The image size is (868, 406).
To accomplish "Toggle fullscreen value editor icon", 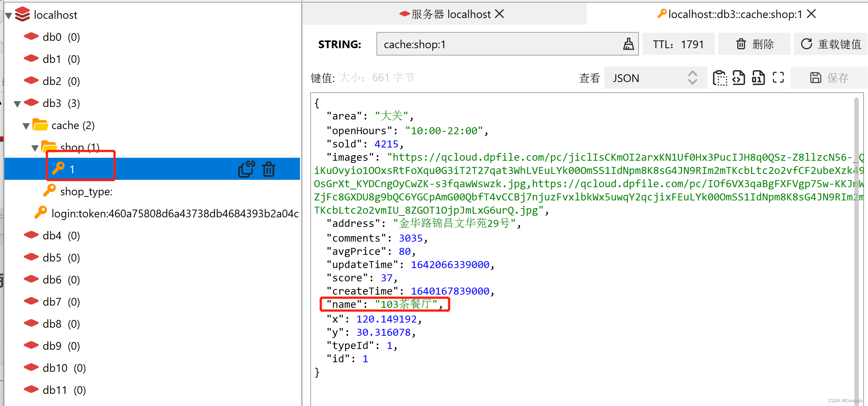I will click(778, 78).
